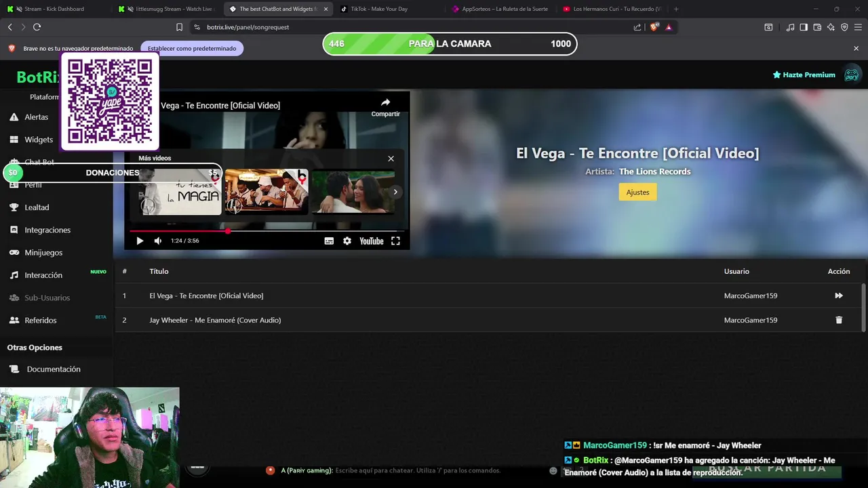This screenshot has height=488, width=868.
Task: Show next suggested videos with arrow
Action: 395,192
